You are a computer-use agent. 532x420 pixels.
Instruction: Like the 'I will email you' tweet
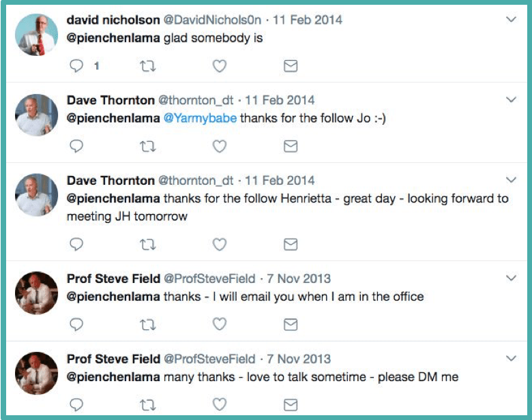[219, 325]
